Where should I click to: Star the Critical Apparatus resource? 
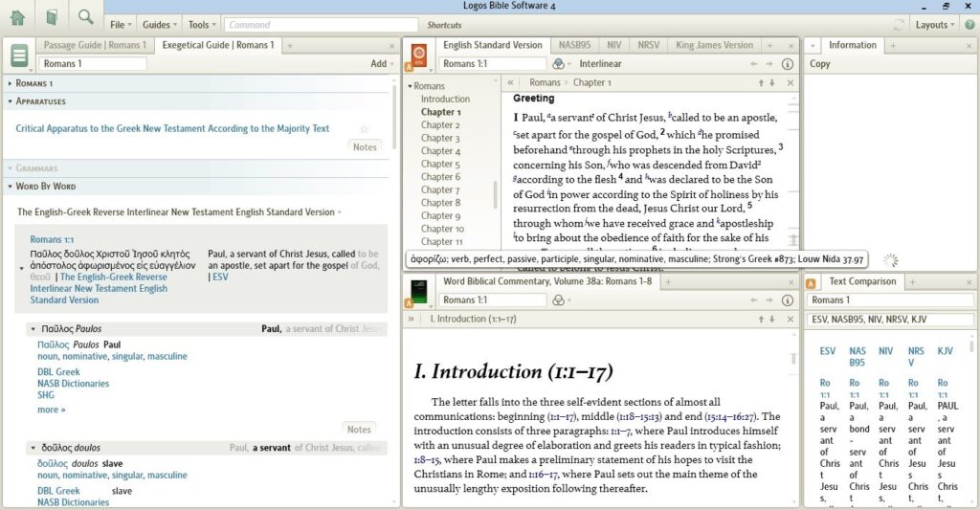coord(364,129)
